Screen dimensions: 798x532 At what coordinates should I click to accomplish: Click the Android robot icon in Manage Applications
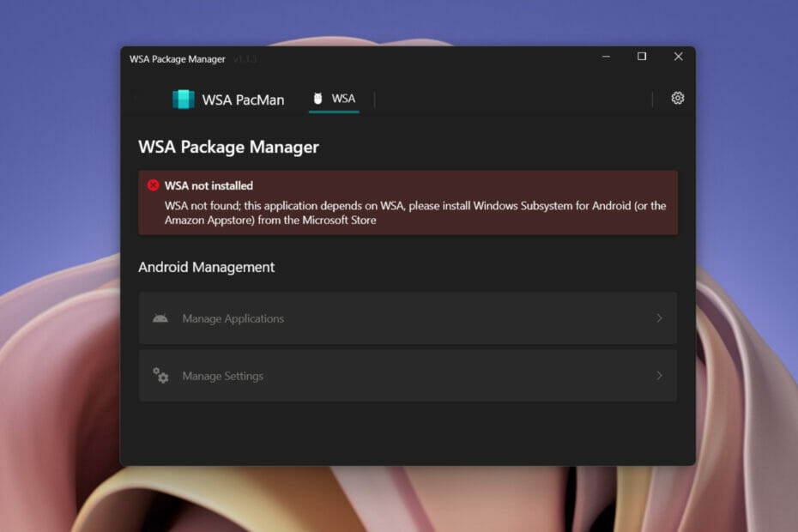point(160,318)
